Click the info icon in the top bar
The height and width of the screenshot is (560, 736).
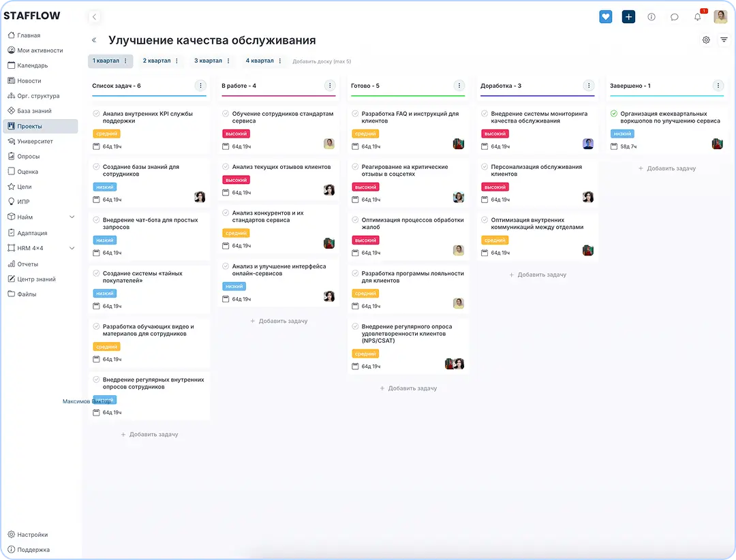[x=651, y=16]
